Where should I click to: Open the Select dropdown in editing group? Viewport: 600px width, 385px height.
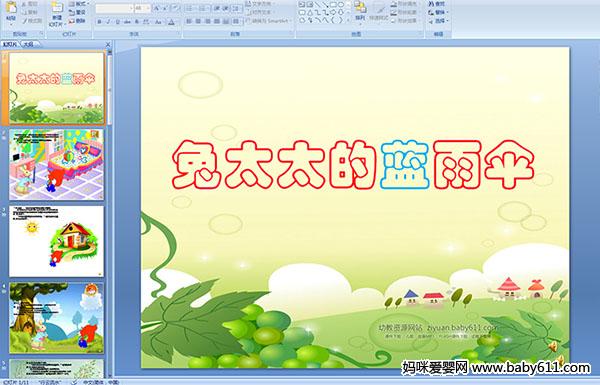(x=438, y=21)
